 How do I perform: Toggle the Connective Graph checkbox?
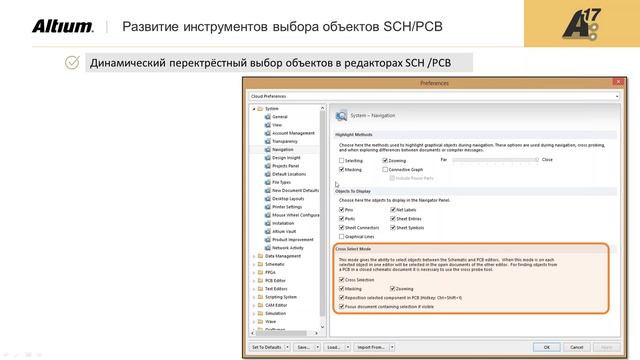[385, 169]
